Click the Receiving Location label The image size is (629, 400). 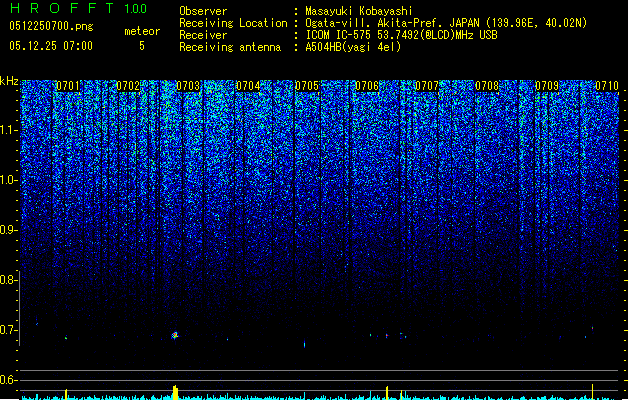click(233, 23)
